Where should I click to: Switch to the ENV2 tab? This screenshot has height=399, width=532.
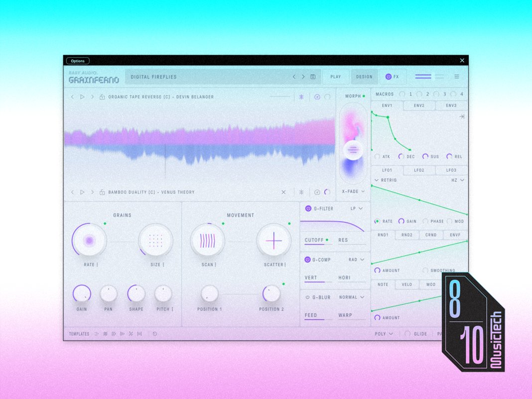tap(419, 106)
